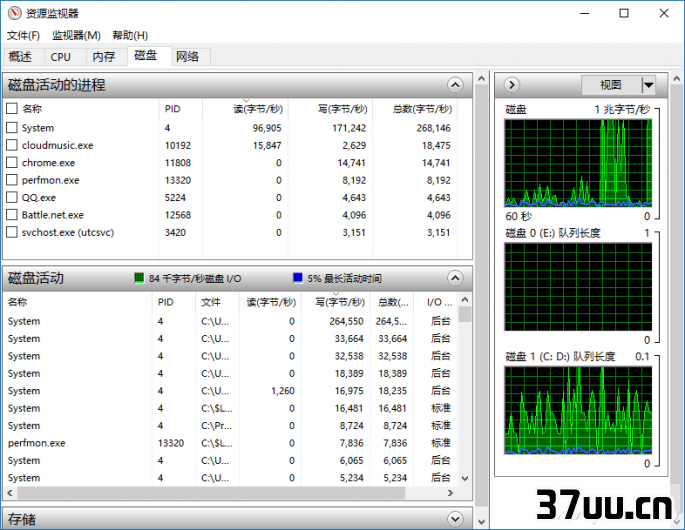Collapse the 磁盘活动的进程 section
The width and height of the screenshot is (685, 530).
pyautogui.click(x=455, y=85)
